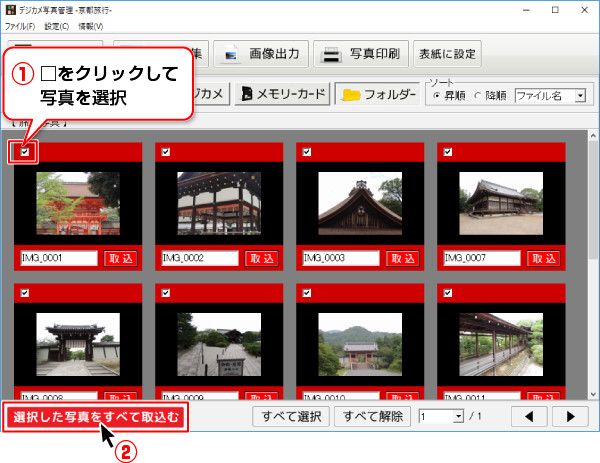Click 取込 button for IMG_0002
The width and height of the screenshot is (600, 463).
261,259
